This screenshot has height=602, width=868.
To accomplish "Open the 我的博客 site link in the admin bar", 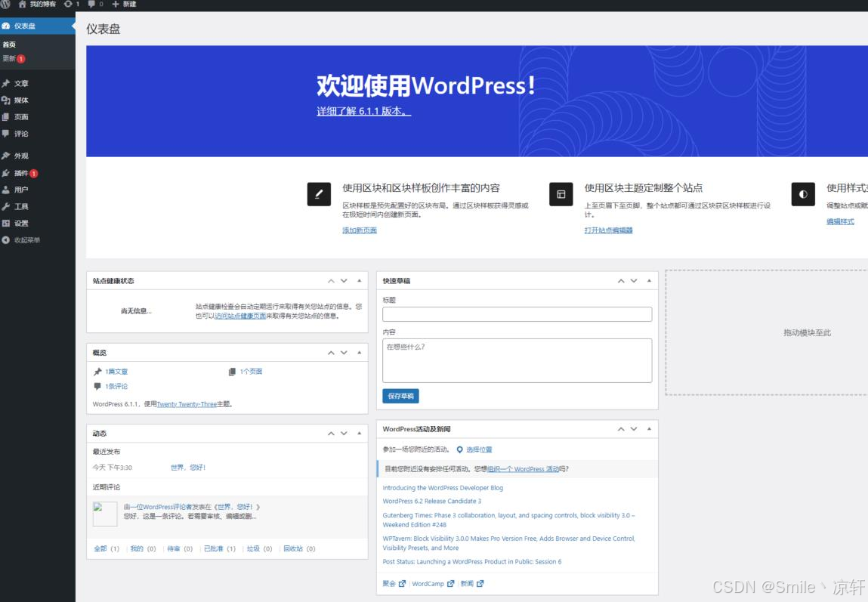I will (x=37, y=4).
